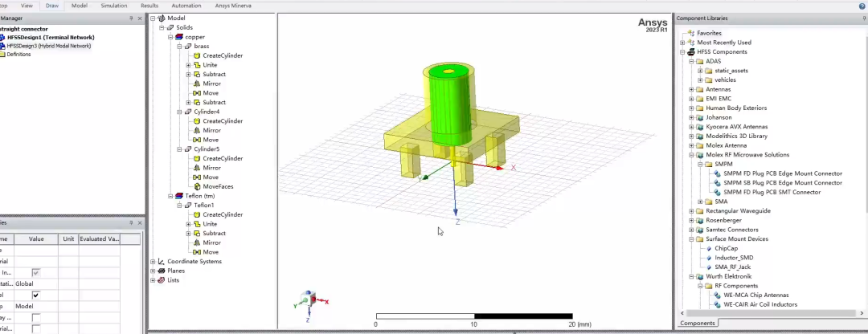Expand the Unite node under brass
The width and height of the screenshot is (868, 334).
(188, 65)
